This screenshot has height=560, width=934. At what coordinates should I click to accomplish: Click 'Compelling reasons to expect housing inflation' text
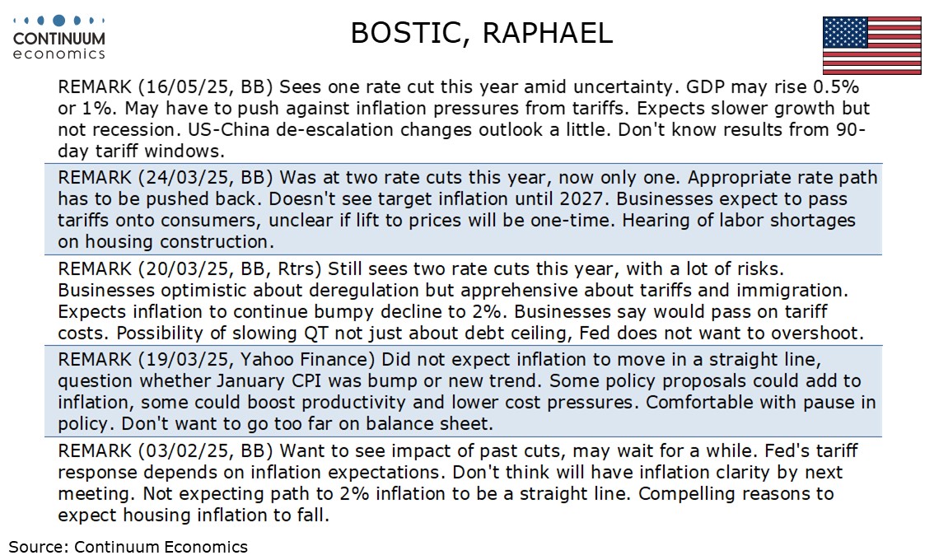point(446,504)
